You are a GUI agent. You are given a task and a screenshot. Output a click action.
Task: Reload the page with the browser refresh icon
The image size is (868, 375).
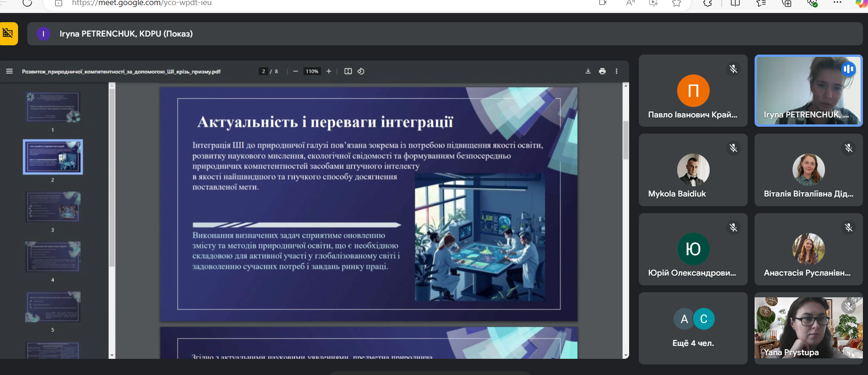coord(27,3)
